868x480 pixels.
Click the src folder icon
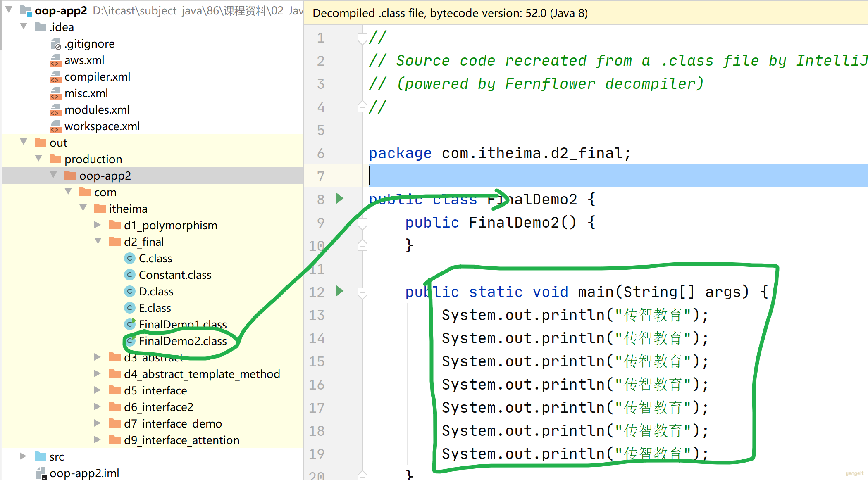[41, 456]
